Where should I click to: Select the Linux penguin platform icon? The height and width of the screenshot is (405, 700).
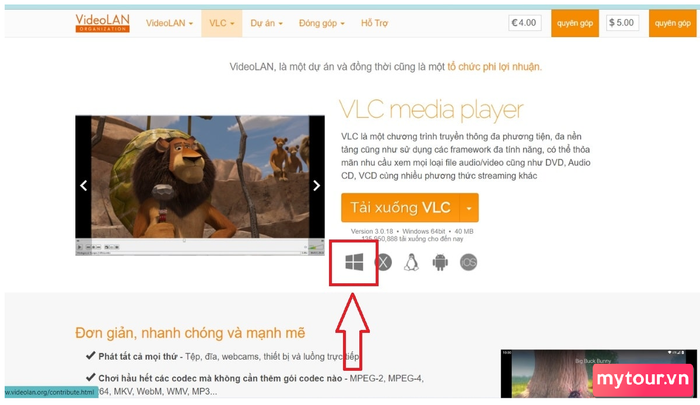coord(411,262)
